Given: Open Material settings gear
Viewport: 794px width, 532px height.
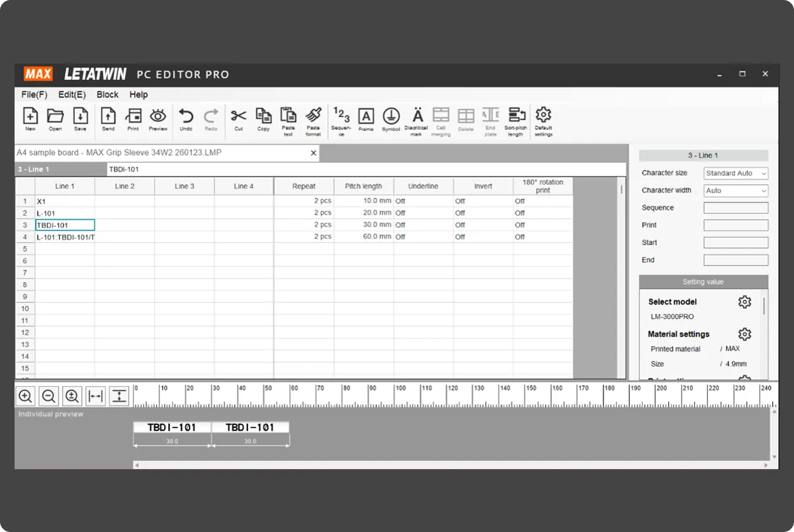Looking at the screenshot, I should (x=744, y=334).
